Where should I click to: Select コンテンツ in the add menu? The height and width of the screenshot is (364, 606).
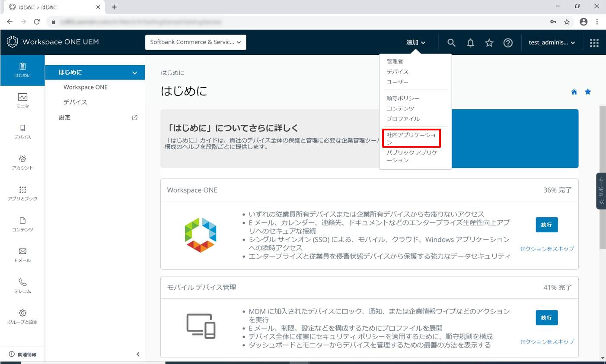tap(400, 108)
